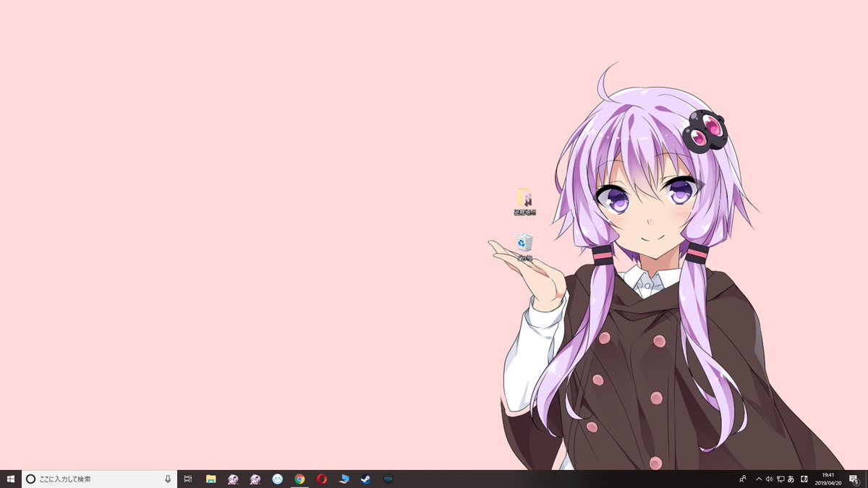The height and width of the screenshot is (488, 868).
Task: Toggle the Japanese IME あ input mode
Action: pyautogui.click(x=791, y=479)
